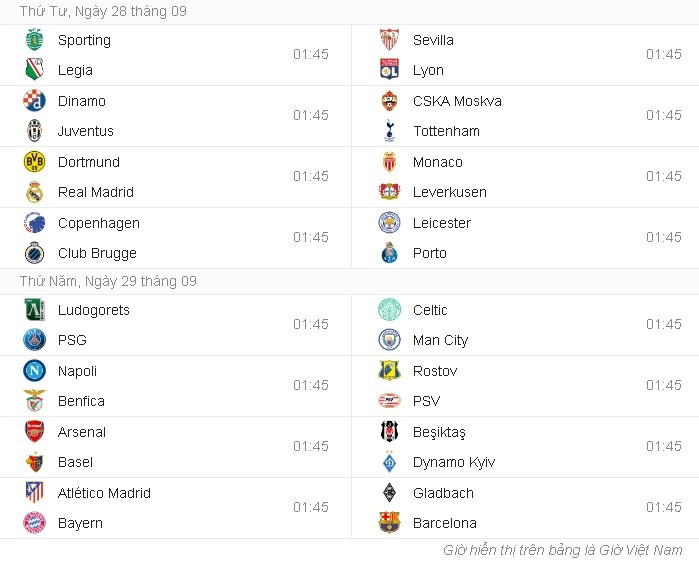Click the PSG club logo
The image size is (699, 565).
35,340
